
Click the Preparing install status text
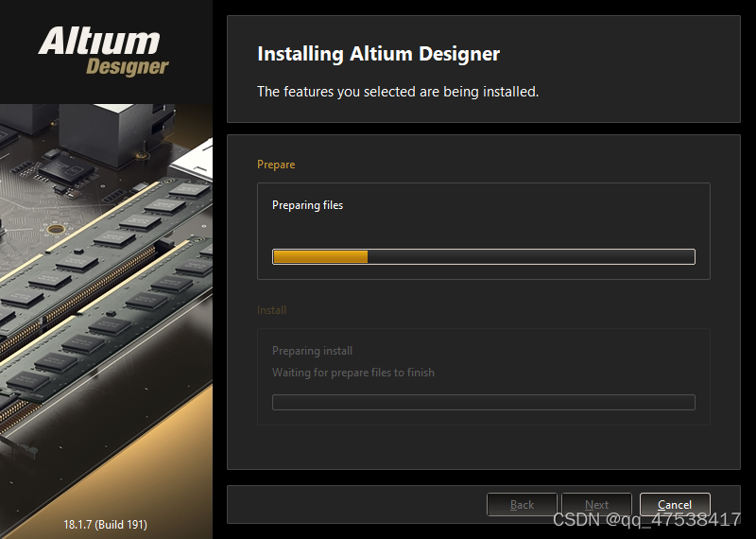tap(312, 350)
